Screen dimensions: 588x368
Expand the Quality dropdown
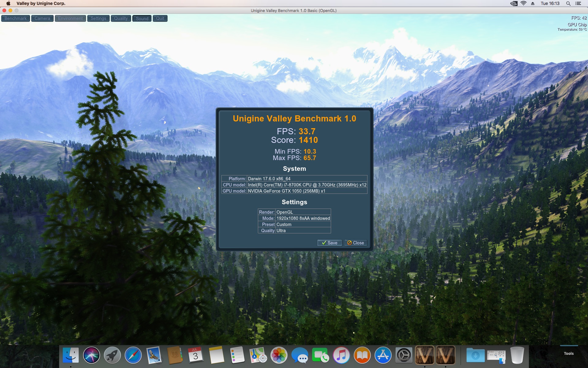121,18
